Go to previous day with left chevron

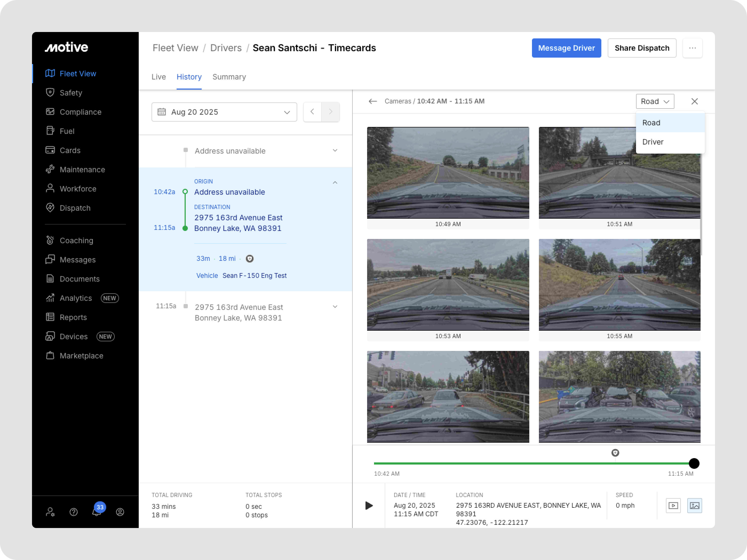(x=312, y=112)
